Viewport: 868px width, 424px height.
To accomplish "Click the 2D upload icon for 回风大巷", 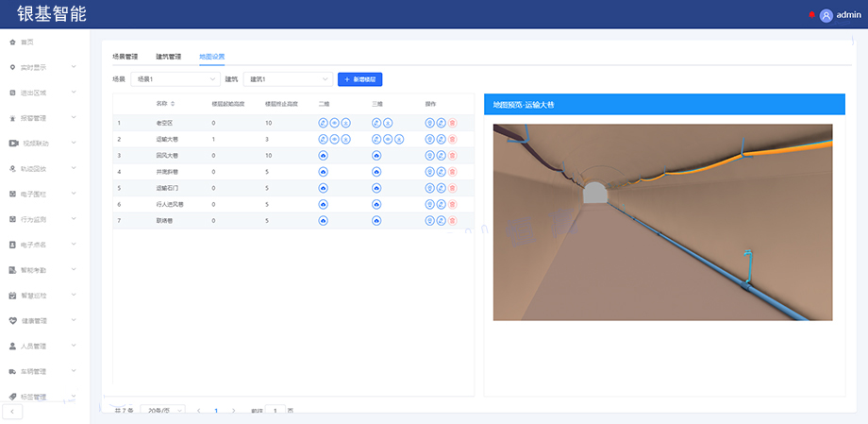I will [x=324, y=155].
